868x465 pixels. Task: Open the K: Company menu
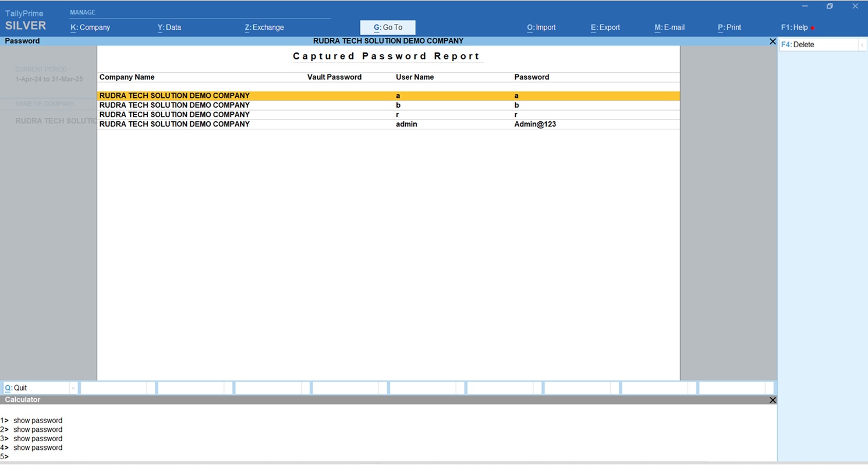90,27
